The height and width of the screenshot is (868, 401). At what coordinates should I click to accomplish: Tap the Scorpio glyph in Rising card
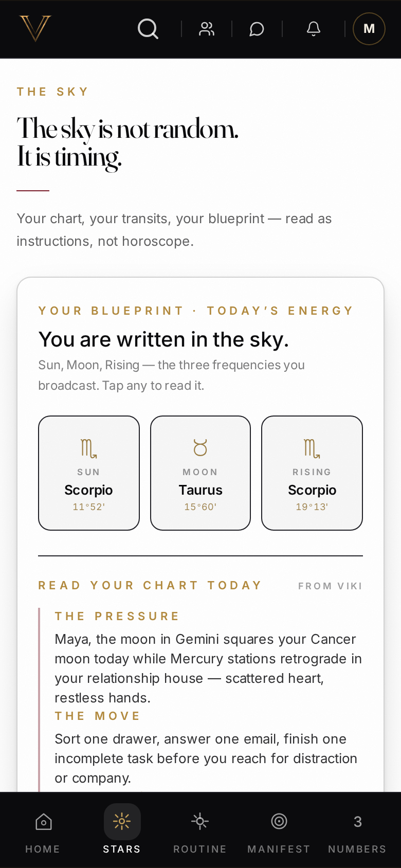click(312, 448)
